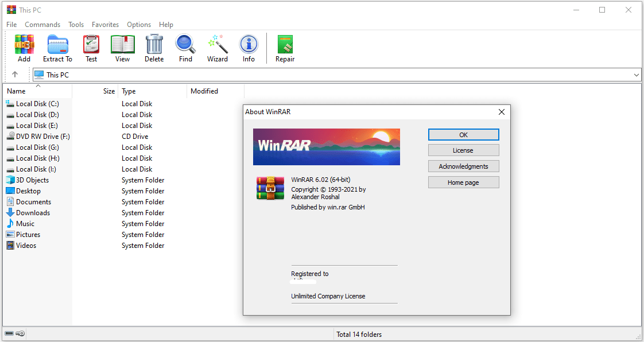Sort by the Type column header
Image resolution: width=644 pixels, height=342 pixels.
[x=152, y=91]
